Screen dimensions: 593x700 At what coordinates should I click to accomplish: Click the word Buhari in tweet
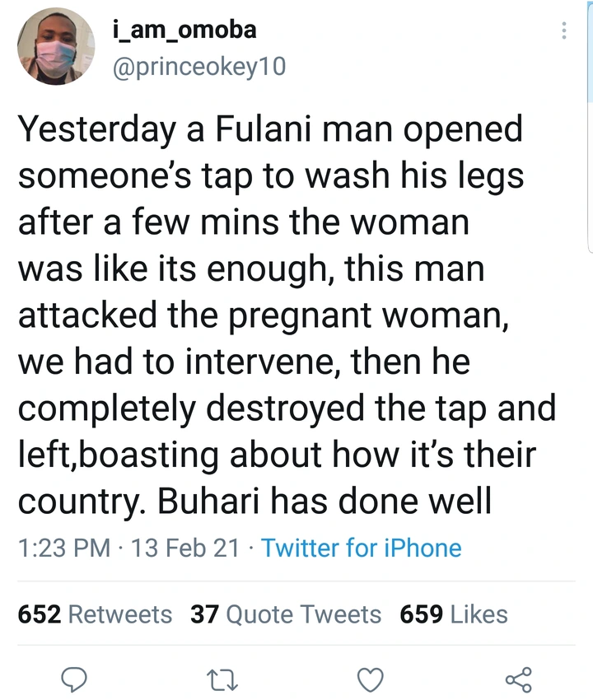[223, 499]
